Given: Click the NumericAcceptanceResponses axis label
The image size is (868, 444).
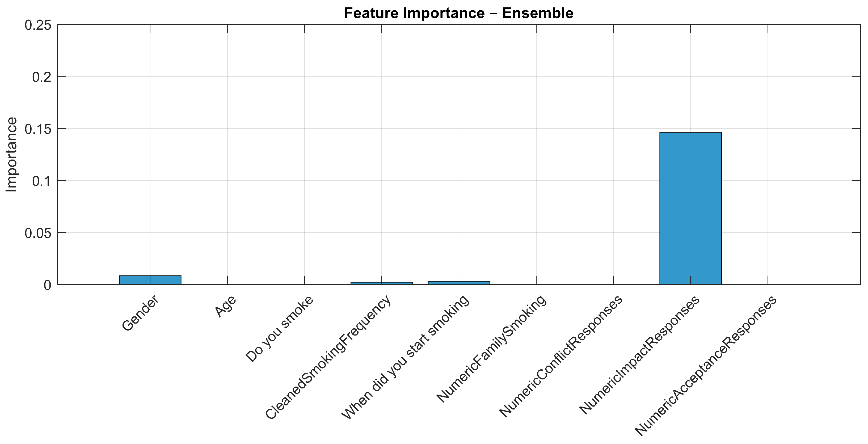Looking at the screenshot, I should point(706,366).
